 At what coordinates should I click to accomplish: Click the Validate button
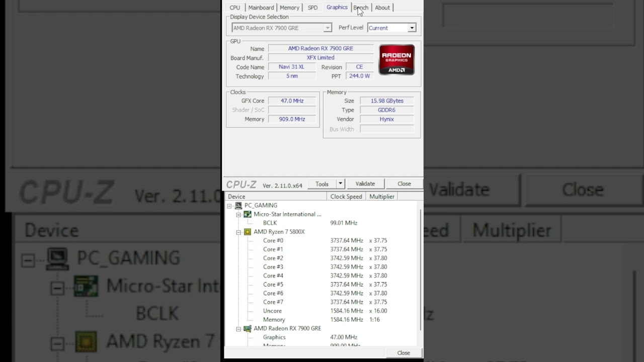click(x=365, y=184)
